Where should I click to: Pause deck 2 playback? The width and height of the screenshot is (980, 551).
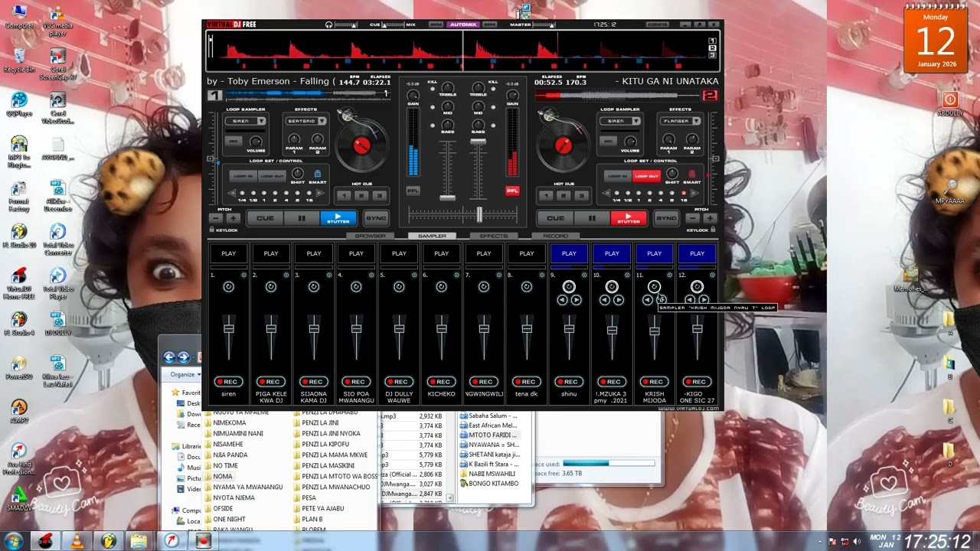(x=592, y=218)
